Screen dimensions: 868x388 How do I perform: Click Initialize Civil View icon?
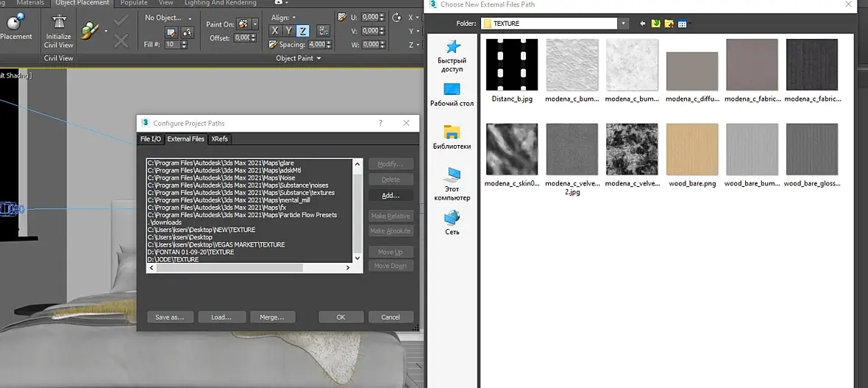tap(58, 21)
